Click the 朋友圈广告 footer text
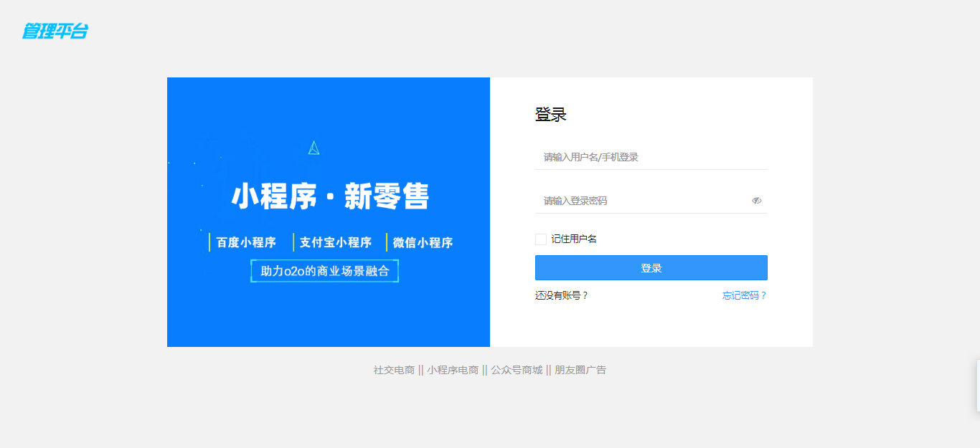The width and height of the screenshot is (980, 448). tap(580, 371)
